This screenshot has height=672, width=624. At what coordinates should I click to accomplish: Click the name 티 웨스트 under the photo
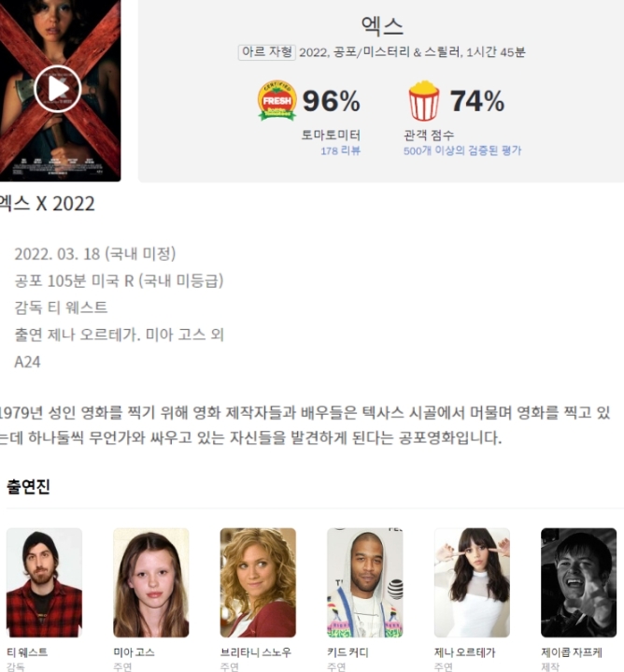[x=27, y=652]
